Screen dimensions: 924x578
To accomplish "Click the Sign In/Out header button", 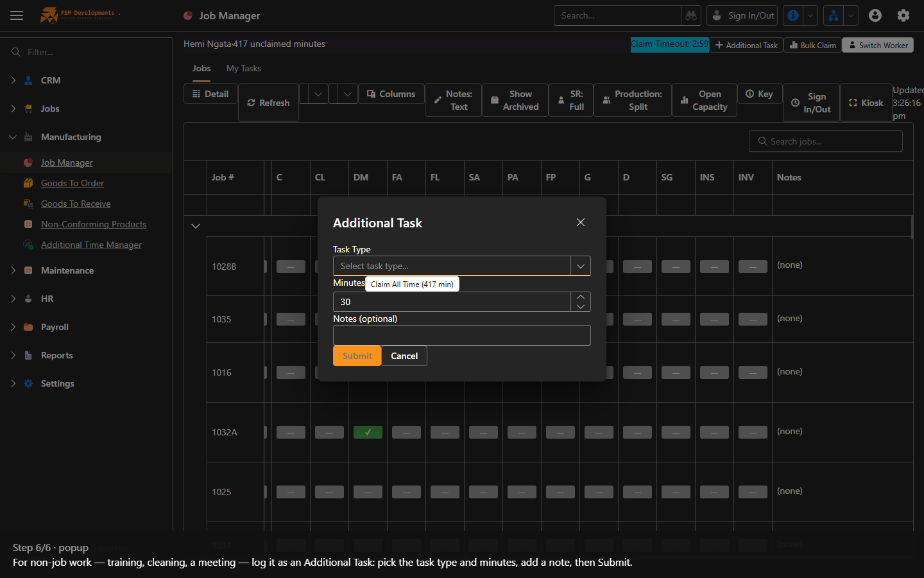I will (742, 15).
